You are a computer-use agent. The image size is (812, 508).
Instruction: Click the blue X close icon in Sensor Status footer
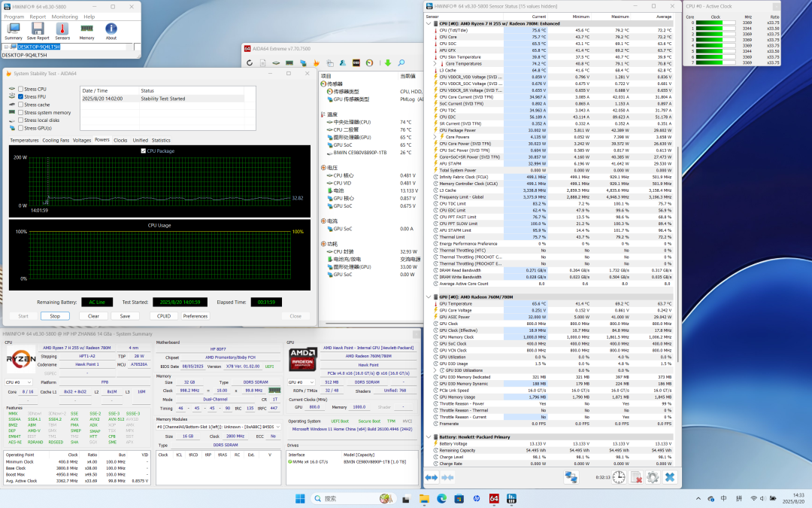670,477
